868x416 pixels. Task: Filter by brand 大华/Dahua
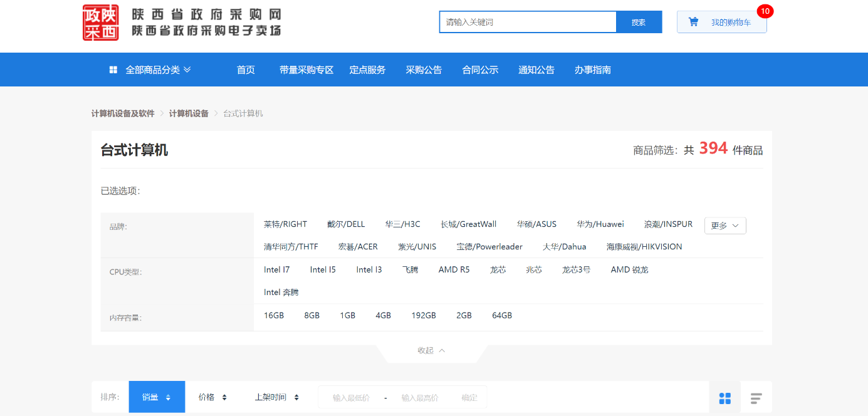point(564,247)
